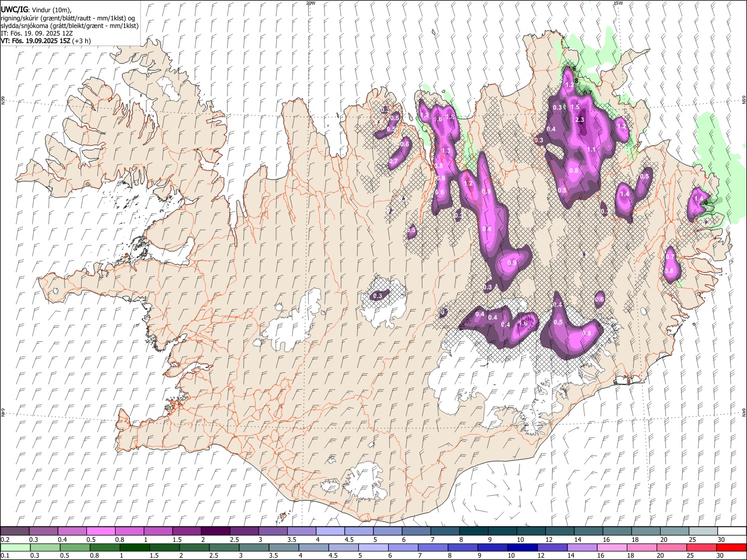Click the 'VT: Fös. 19.09.2025 15Z (+3 h)' line
The image size is (747, 560).
click(46, 40)
